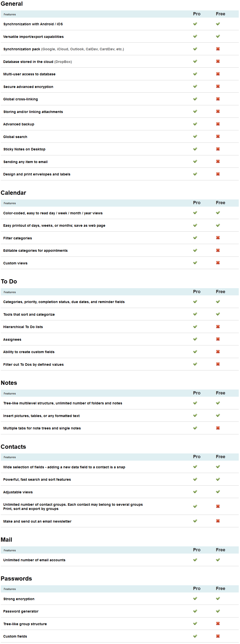Click Free red cross for Global search
Image resolution: width=240 pixels, height=644 pixels.
218,137
